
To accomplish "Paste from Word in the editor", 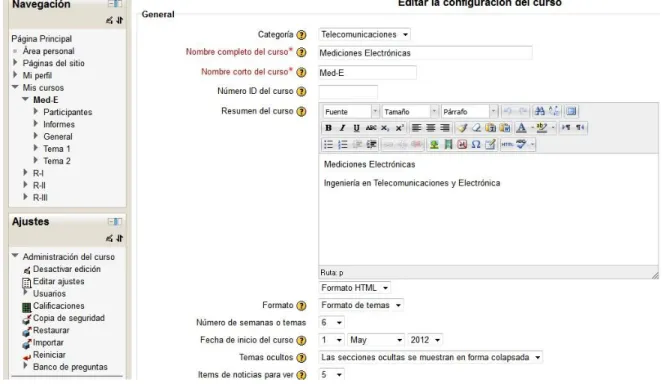I will (x=505, y=128).
